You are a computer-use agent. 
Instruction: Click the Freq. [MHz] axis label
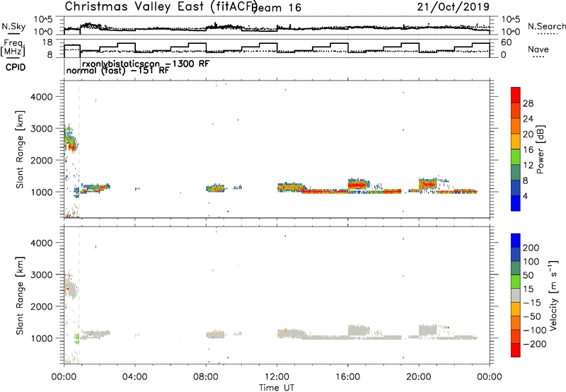tap(13, 47)
